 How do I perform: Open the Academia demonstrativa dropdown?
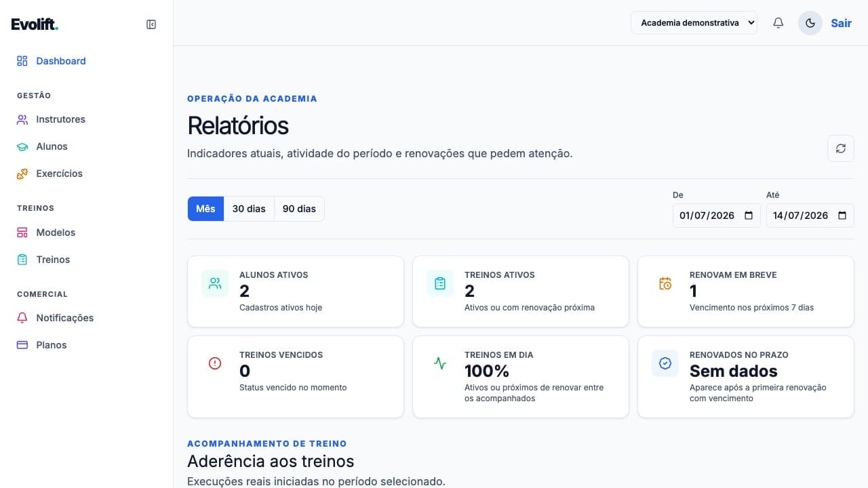pyautogui.click(x=694, y=22)
